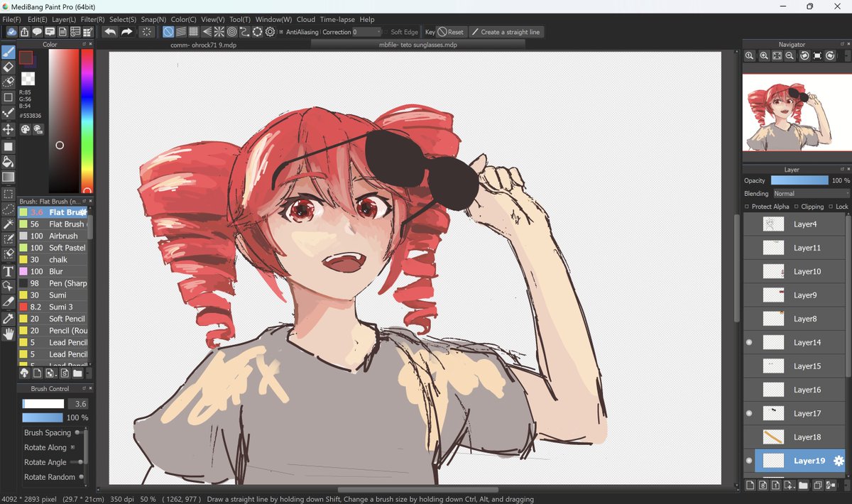Select the Move tool
The image size is (852, 504).
[9, 129]
